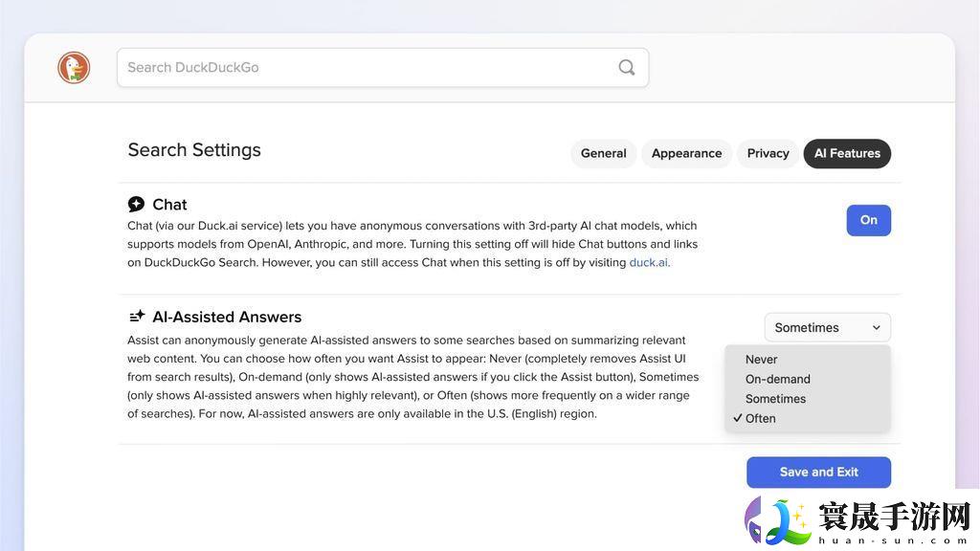Open the Sometimes dropdown chevron
The height and width of the screenshot is (551, 980).
click(877, 327)
